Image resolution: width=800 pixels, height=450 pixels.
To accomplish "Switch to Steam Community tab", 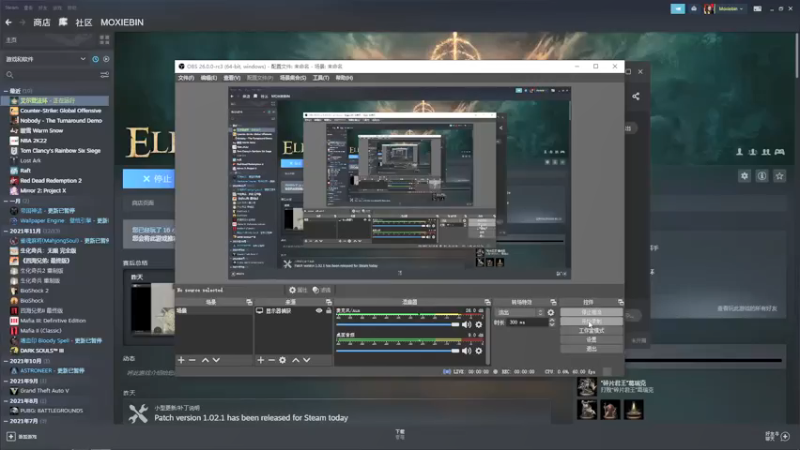I will [x=84, y=20].
